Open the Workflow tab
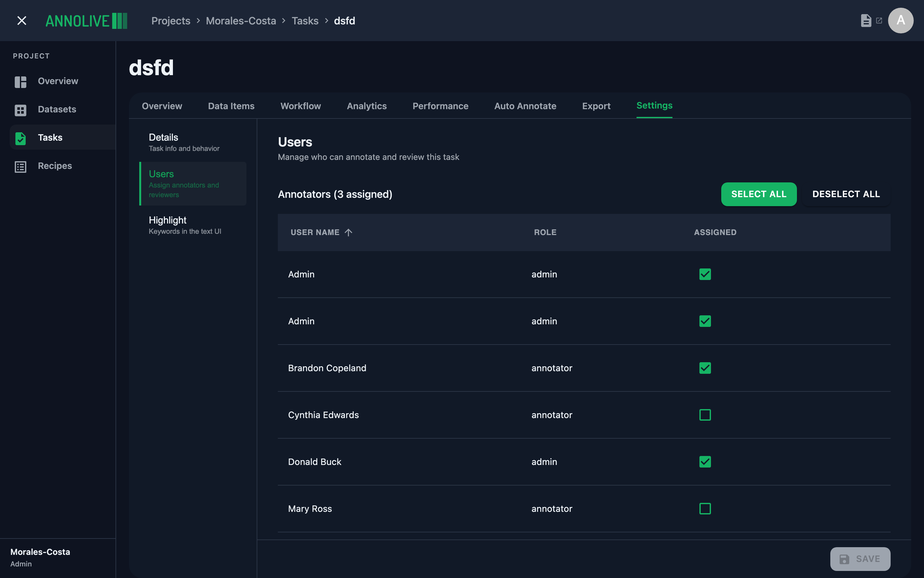The width and height of the screenshot is (924, 578). pos(301,106)
